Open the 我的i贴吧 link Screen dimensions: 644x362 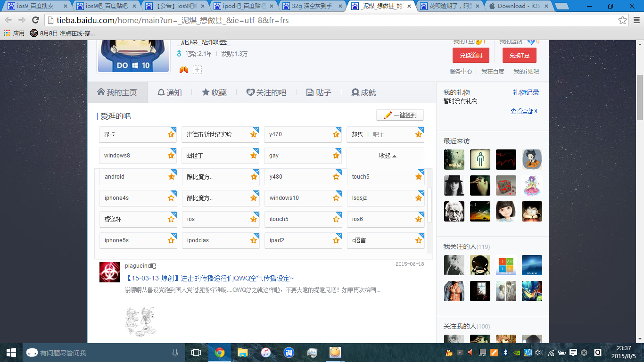(526, 72)
